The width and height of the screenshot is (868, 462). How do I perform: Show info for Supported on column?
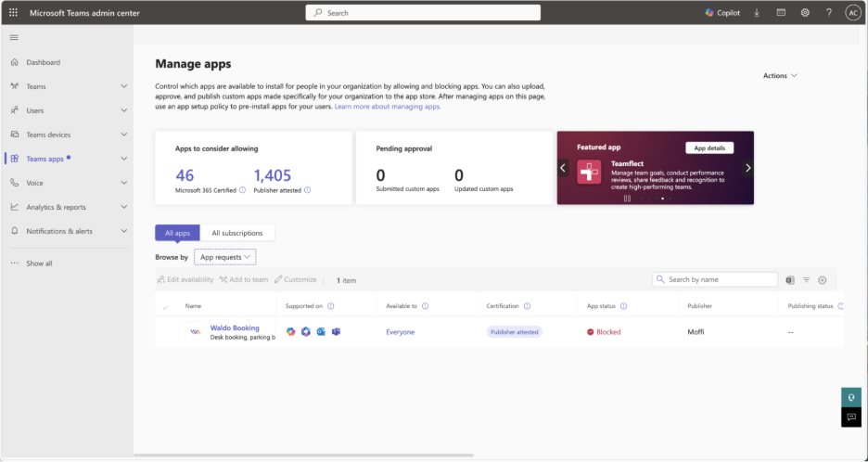[x=330, y=306]
